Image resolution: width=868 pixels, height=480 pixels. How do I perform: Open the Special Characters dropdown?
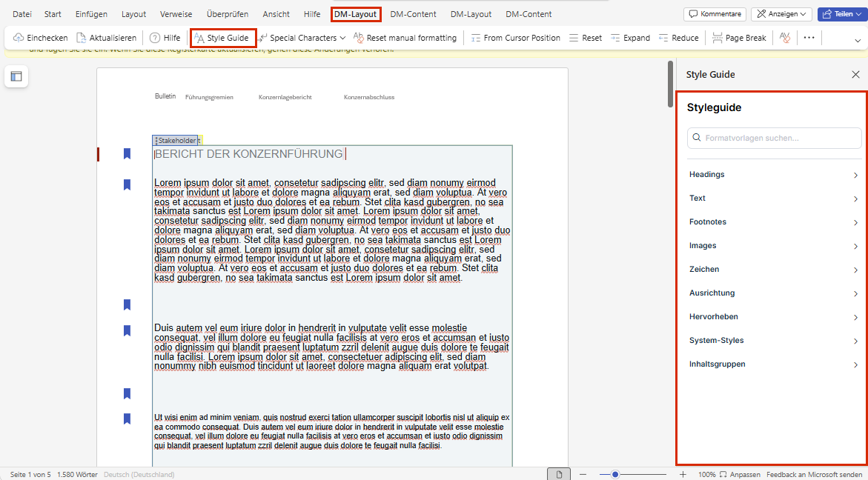302,39
